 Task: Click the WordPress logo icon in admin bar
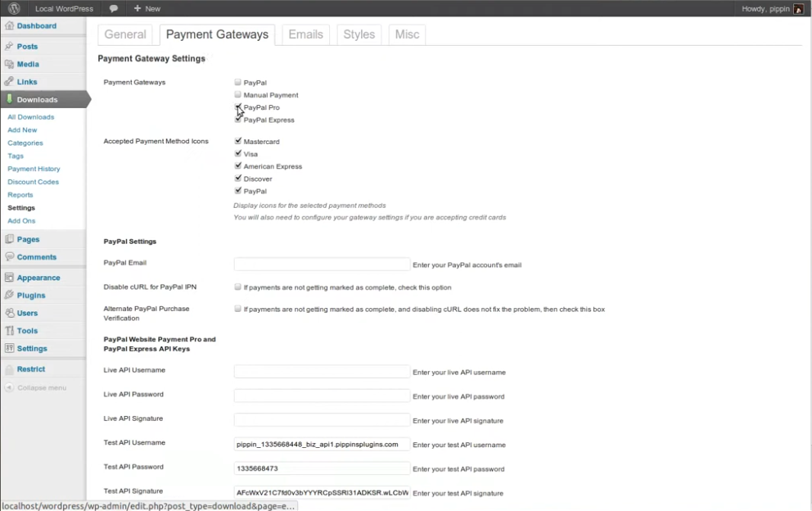pyautogui.click(x=15, y=8)
